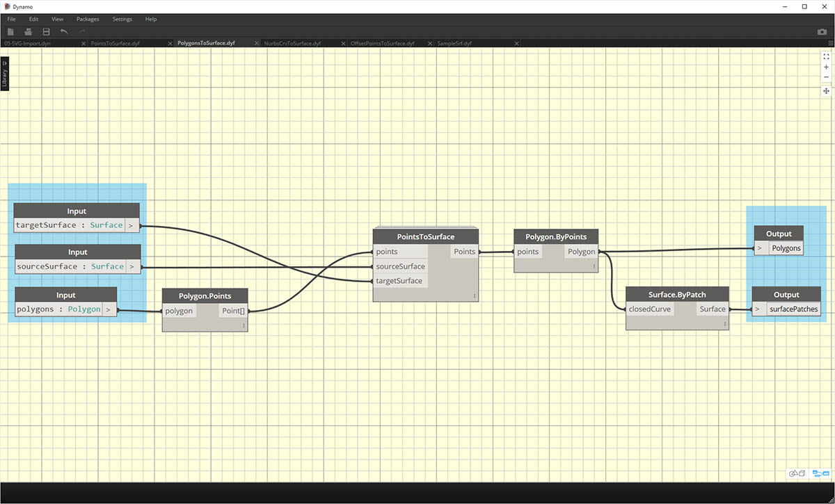Click the Save toolbar icon
Viewport: 835px width, 504px height.
[46, 32]
